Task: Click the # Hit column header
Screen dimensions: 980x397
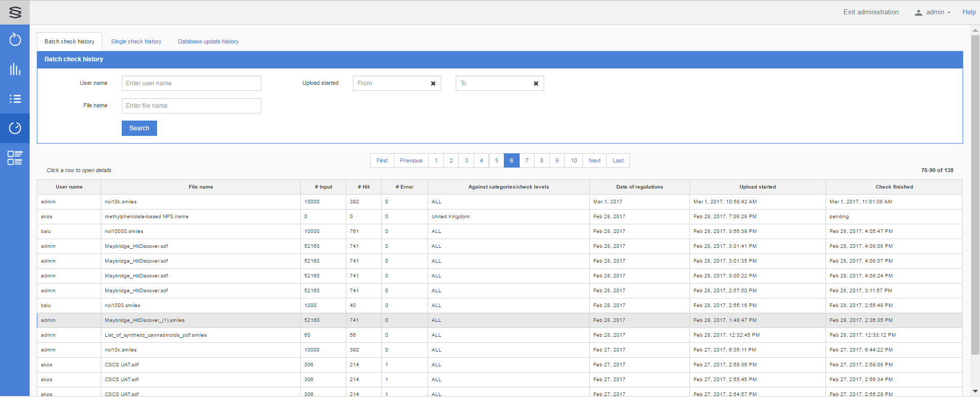Action: 364,187
